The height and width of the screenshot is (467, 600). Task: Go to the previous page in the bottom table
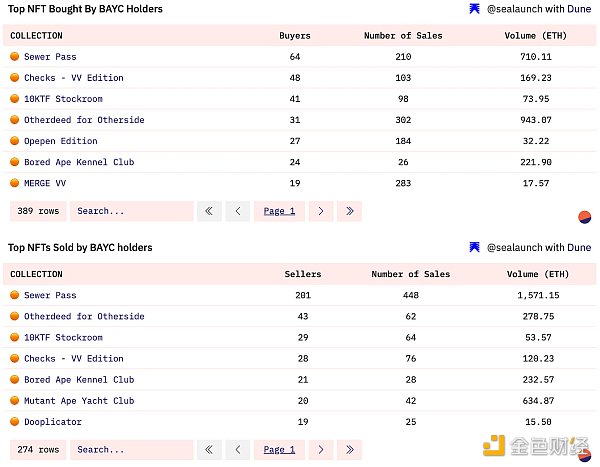[237, 450]
